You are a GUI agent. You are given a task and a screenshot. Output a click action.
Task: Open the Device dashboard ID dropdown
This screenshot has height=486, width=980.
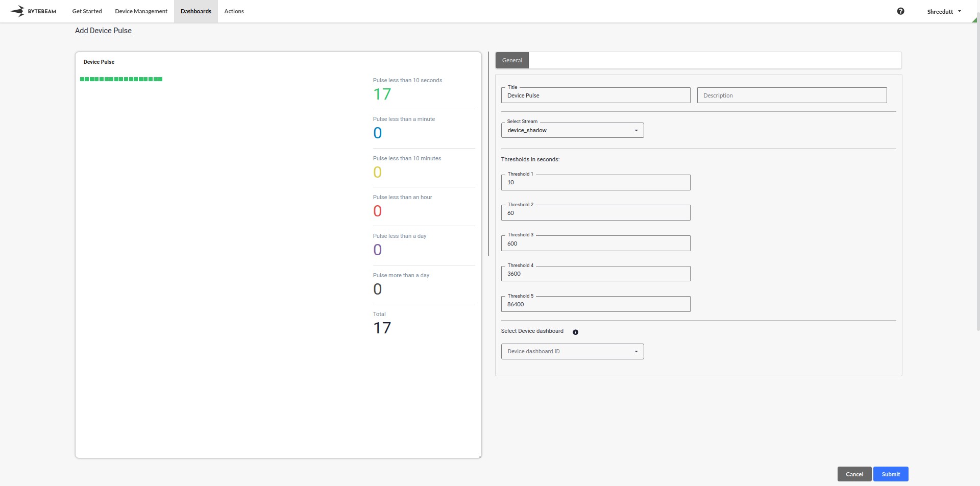coord(572,351)
